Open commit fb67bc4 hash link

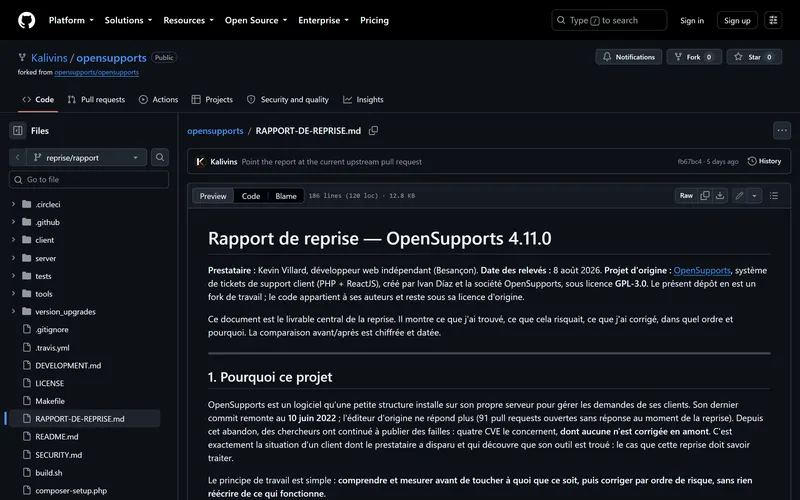689,162
